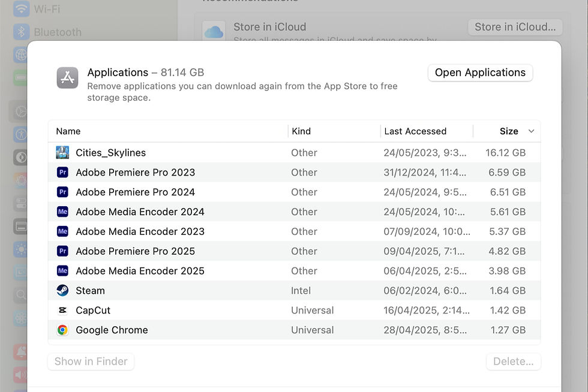Click the Adobe Premiere Pro 2023 icon
Screen dimensions: 588x392
click(x=62, y=173)
